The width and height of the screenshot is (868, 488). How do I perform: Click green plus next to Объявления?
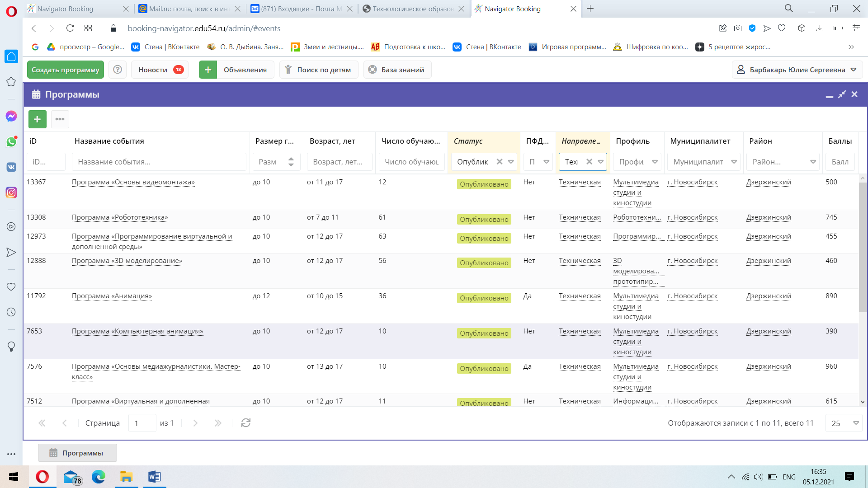[x=208, y=70]
